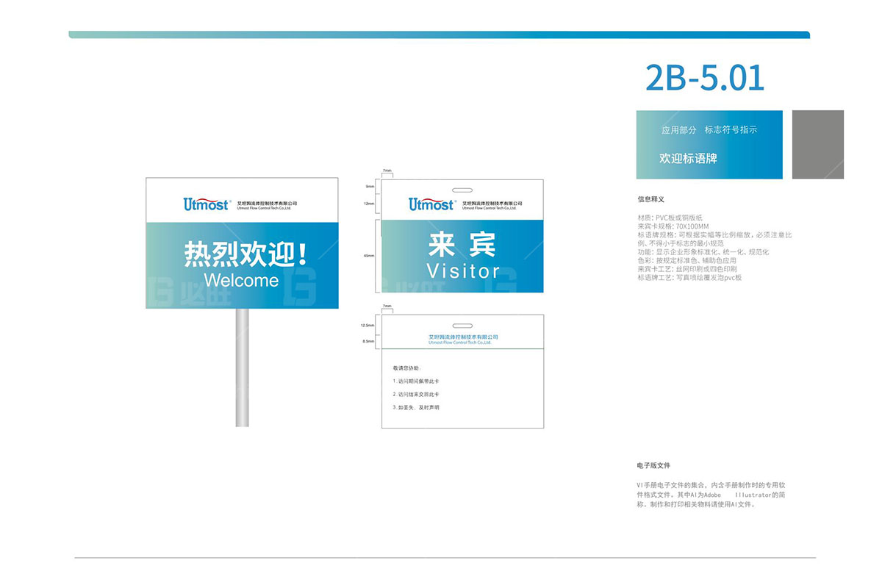The image size is (882, 588).
Task: Click the paragraph starting with "VI手册电子文件的集合"
Action: [712, 495]
